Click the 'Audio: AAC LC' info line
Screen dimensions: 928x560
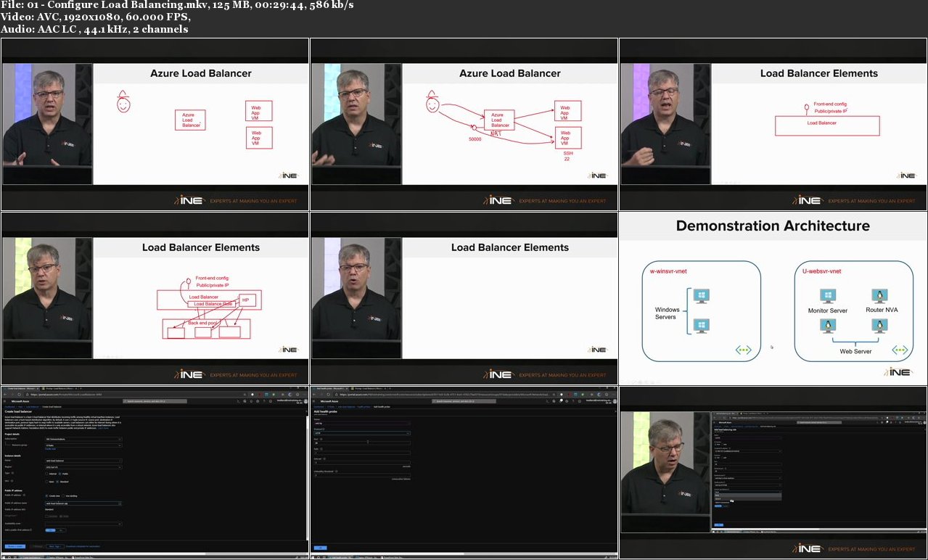pyautogui.click(x=94, y=29)
